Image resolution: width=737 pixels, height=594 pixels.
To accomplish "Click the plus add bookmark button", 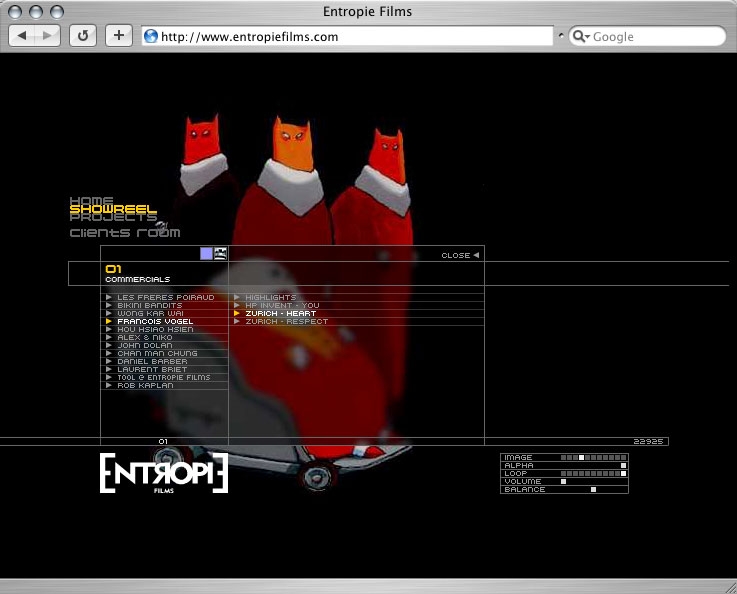I will tap(119, 36).
